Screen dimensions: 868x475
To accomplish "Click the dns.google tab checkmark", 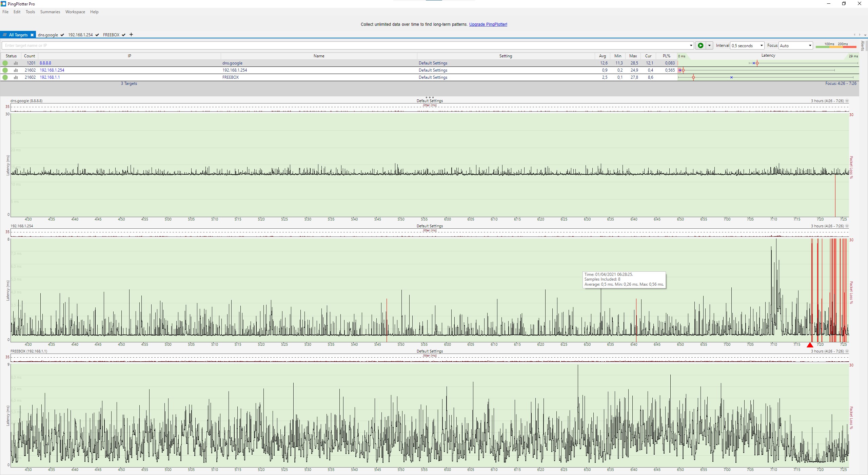I will 62,35.
